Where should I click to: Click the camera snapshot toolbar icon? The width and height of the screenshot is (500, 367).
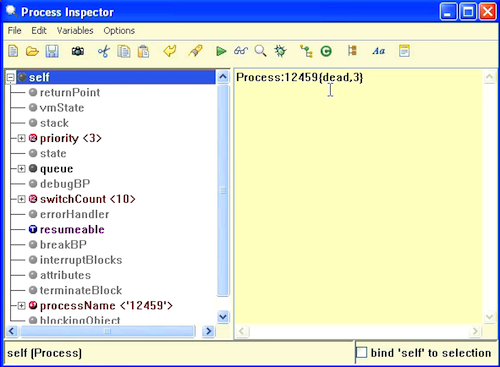tap(78, 51)
